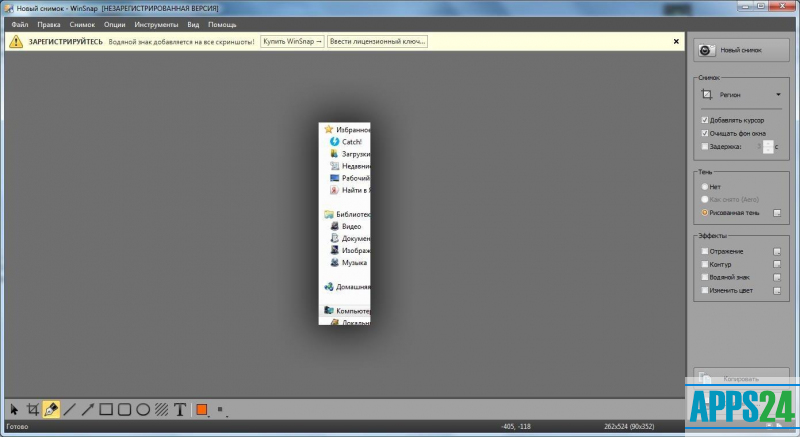
Task: Select the Pen drawing tool
Action: [x=51, y=409]
